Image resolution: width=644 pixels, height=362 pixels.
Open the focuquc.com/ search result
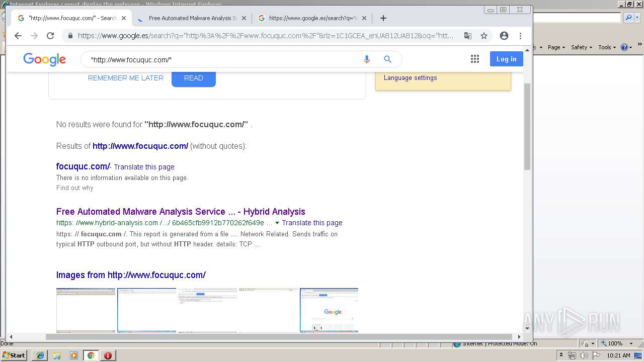83,166
